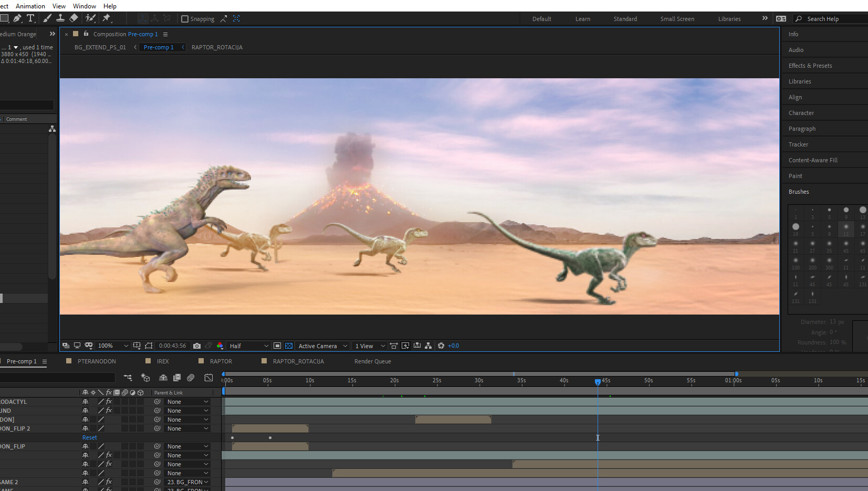
Task: Open the Half resolution dropdown
Action: pos(249,346)
